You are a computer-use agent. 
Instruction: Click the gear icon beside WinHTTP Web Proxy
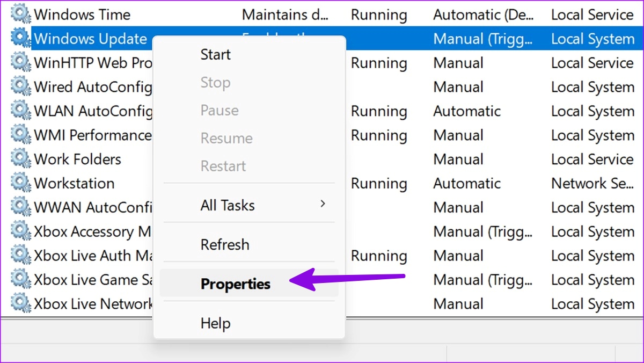coord(21,62)
